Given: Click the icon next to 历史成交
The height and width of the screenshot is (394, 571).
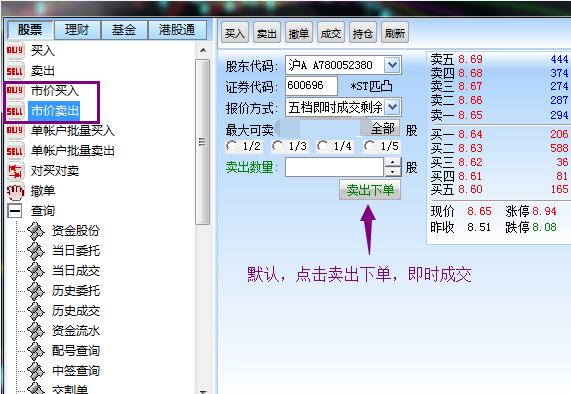Looking at the screenshot, I should [x=36, y=311].
